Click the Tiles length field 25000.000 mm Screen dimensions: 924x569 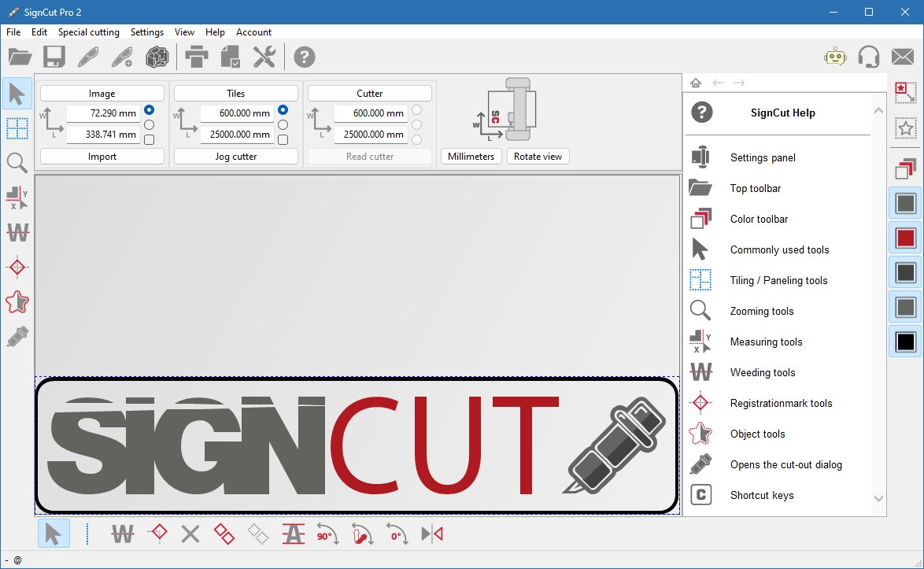click(x=238, y=135)
